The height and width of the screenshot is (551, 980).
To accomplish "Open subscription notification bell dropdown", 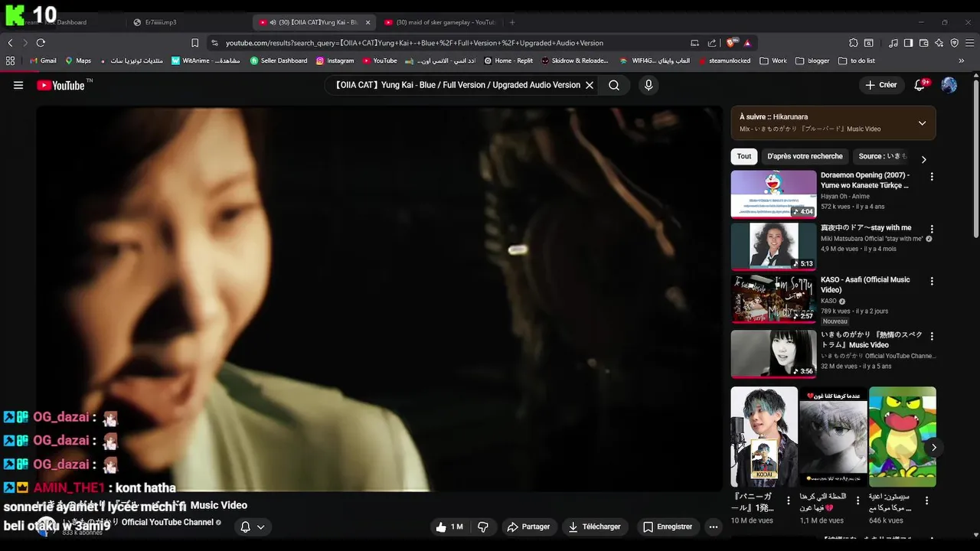I will tap(253, 527).
